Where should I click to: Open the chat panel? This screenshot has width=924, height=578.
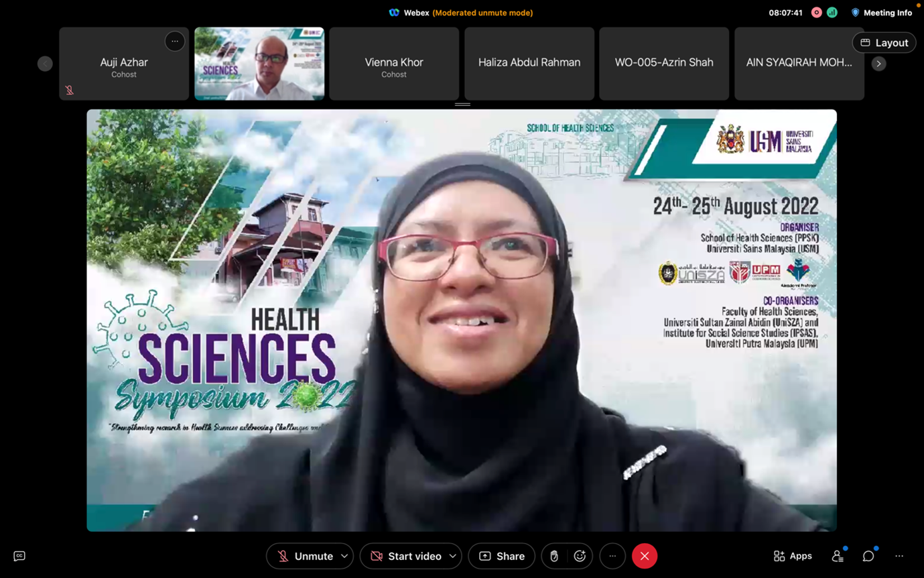[x=868, y=556]
